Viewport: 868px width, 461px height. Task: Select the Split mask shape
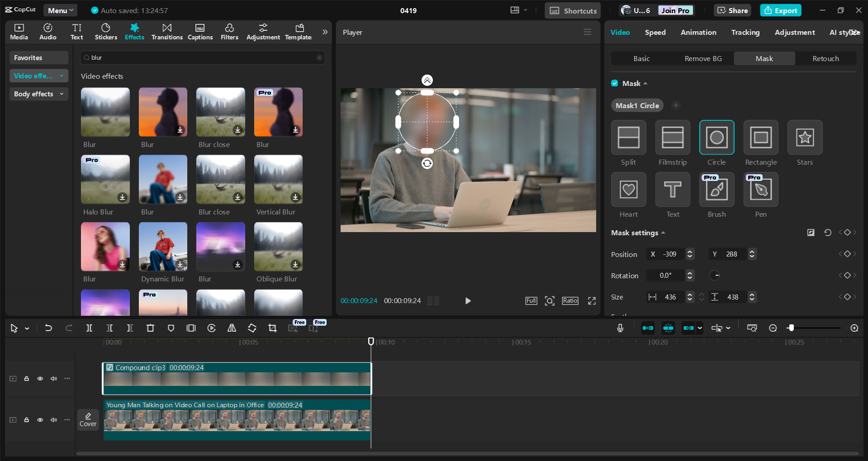click(x=628, y=138)
